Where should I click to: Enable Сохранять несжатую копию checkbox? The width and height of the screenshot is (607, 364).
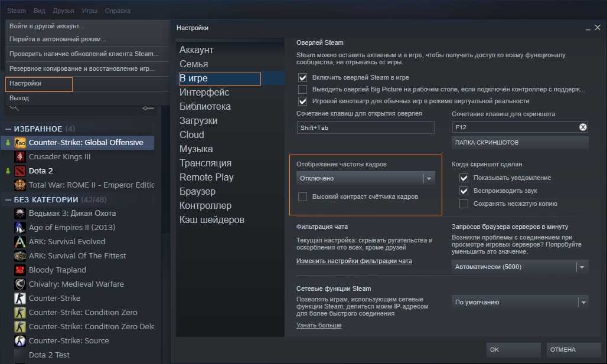point(464,204)
